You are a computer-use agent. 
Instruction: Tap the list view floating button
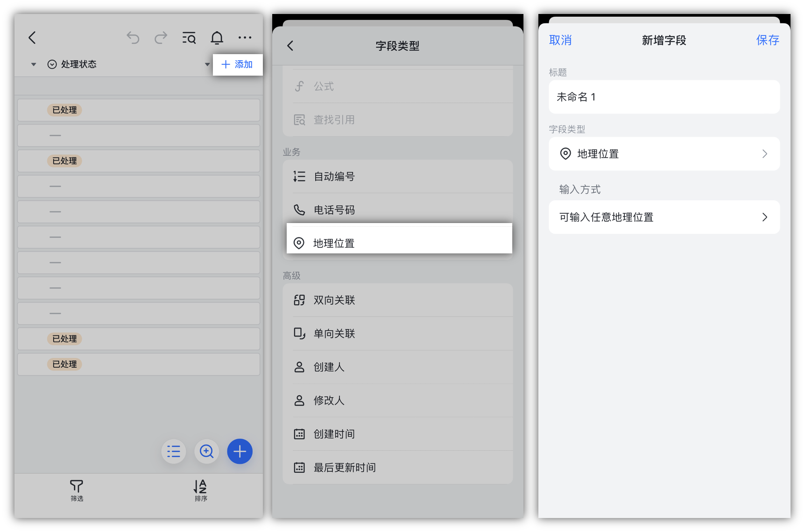click(x=174, y=451)
